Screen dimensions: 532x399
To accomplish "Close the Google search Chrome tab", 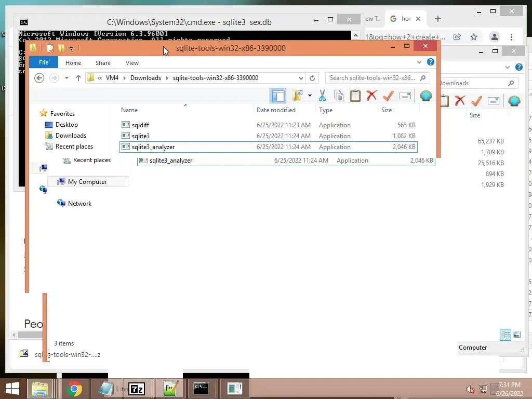I will [418, 19].
